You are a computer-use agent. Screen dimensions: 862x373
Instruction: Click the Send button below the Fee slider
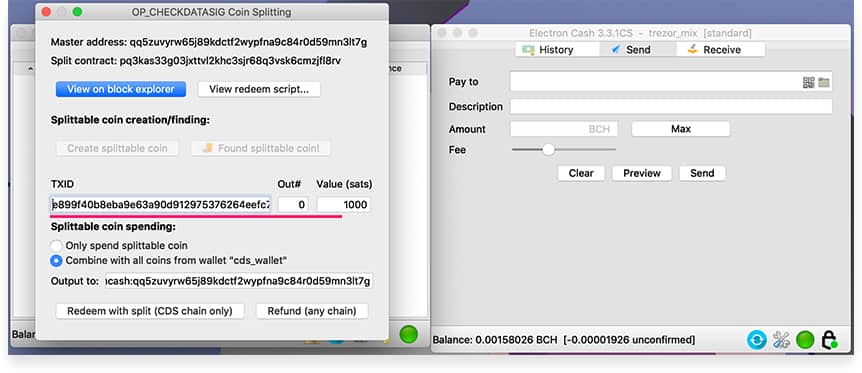[702, 173]
